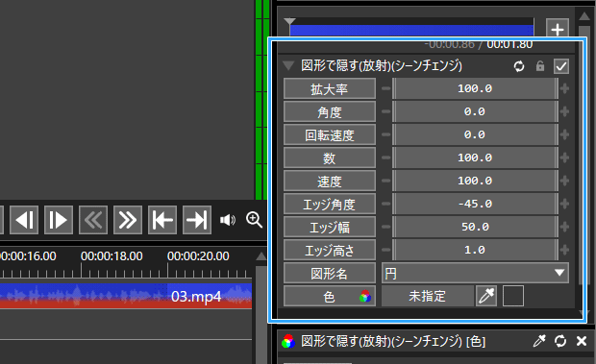Screen dimensions: 596x364
Task: Click the 回転速度 value slider showing 0.0
Action: tap(475, 134)
